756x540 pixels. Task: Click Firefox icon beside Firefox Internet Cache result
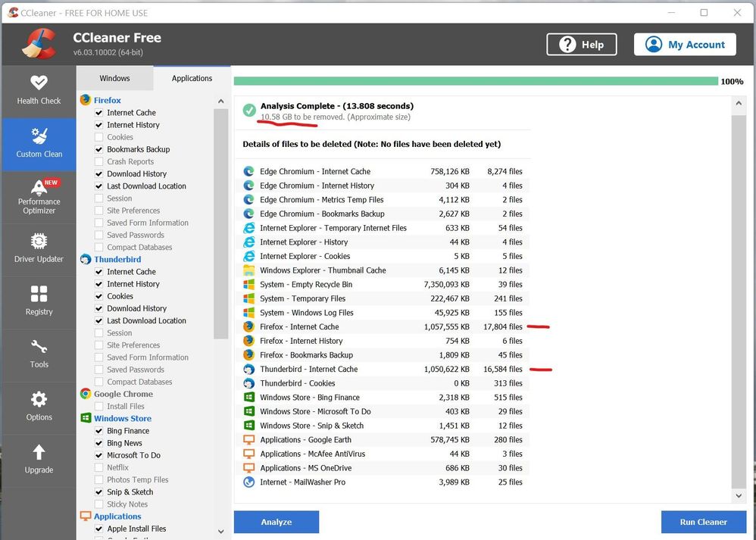[248, 326]
